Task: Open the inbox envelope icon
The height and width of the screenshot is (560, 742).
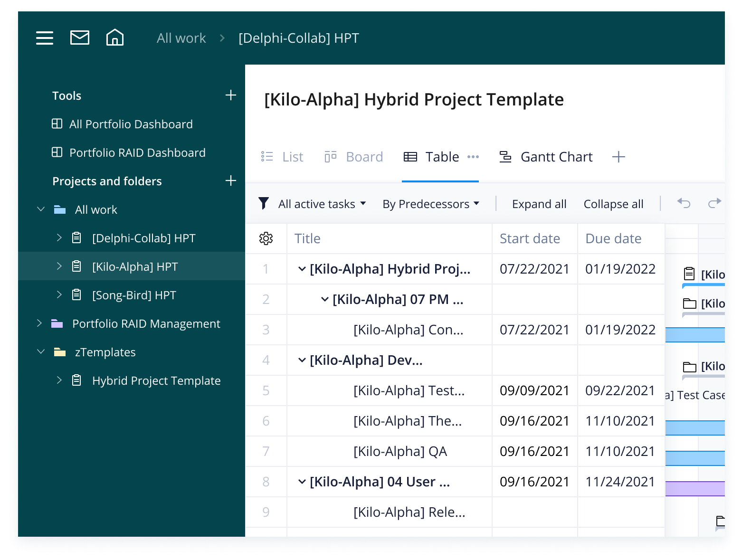Action: pyautogui.click(x=80, y=38)
